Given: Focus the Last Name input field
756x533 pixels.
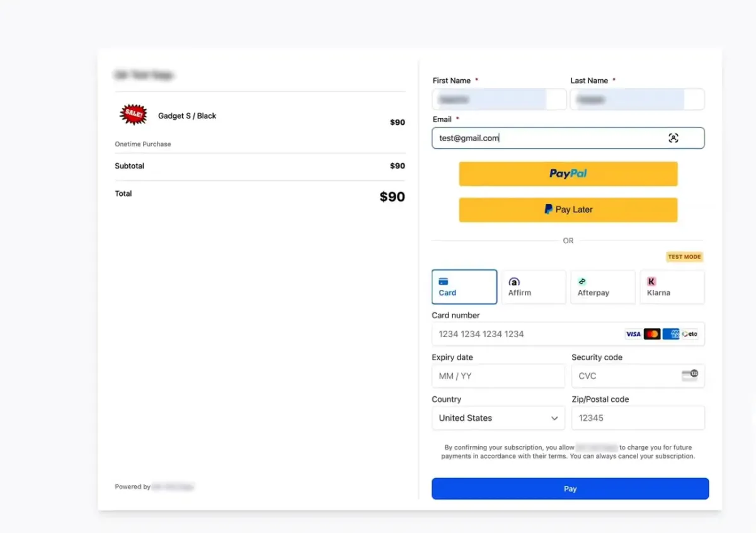Looking at the screenshot, I should pos(638,100).
